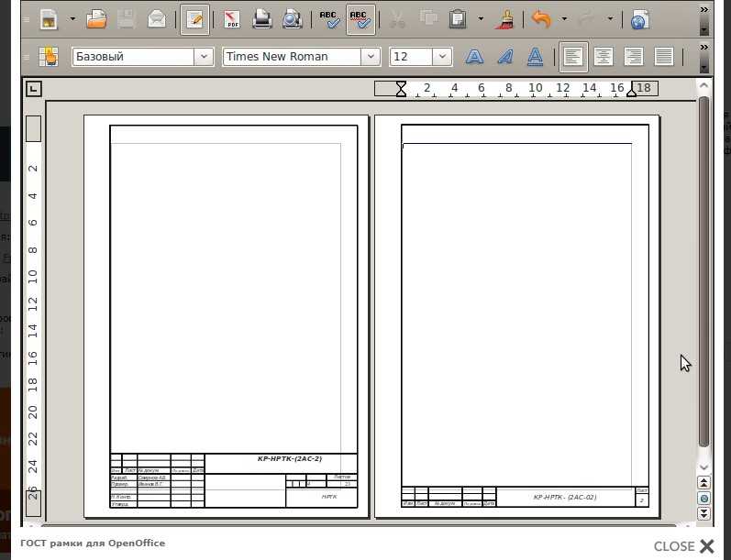Set Centered paragraph alignment
The image size is (731, 560).
(604, 57)
